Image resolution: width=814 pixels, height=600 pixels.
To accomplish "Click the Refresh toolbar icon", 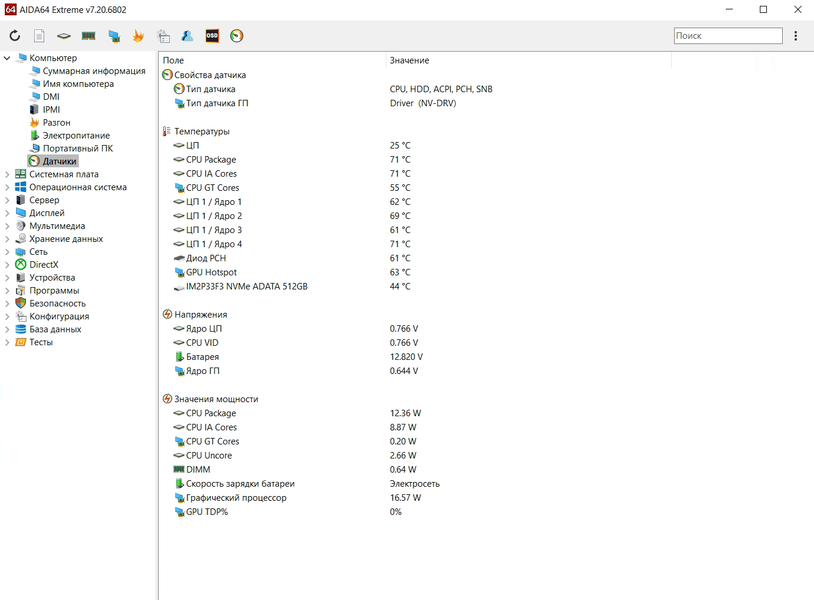I will [x=15, y=36].
